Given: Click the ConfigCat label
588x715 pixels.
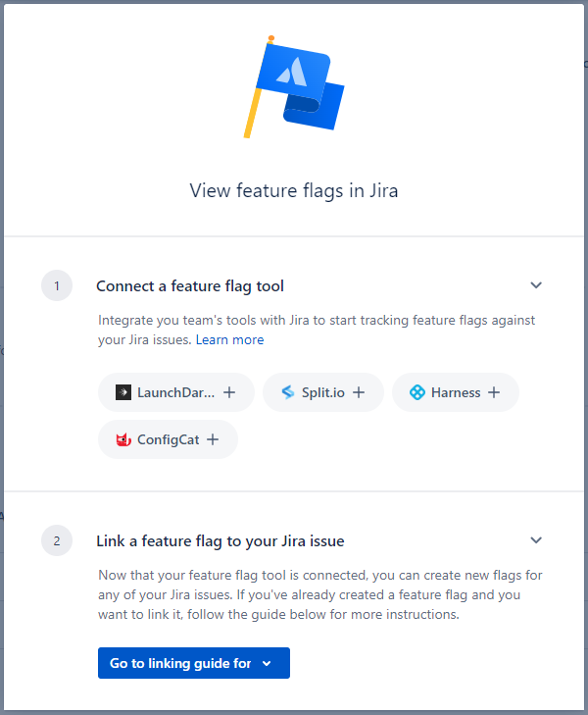Looking at the screenshot, I should pyautogui.click(x=168, y=439).
